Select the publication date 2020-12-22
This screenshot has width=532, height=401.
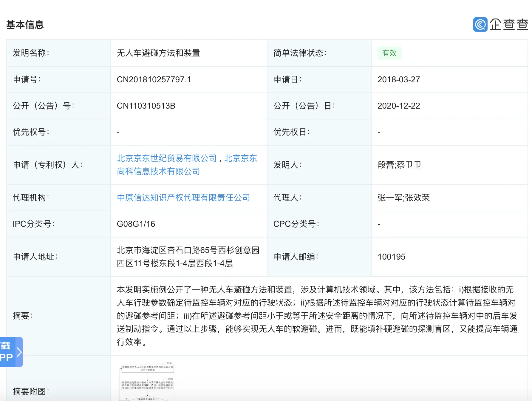399,106
